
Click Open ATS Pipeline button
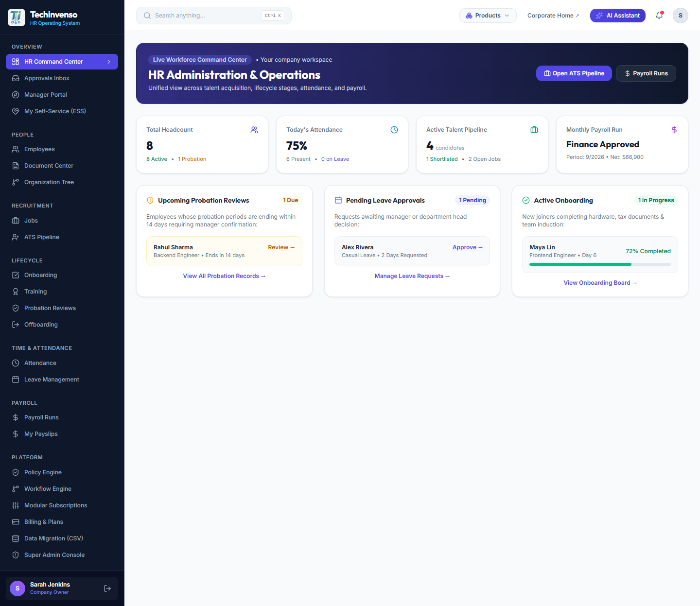point(574,73)
